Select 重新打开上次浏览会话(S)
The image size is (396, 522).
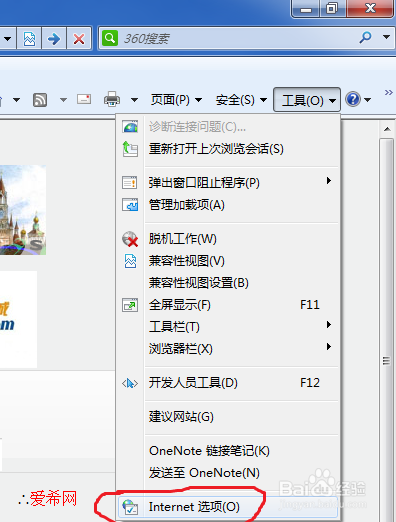(228, 149)
